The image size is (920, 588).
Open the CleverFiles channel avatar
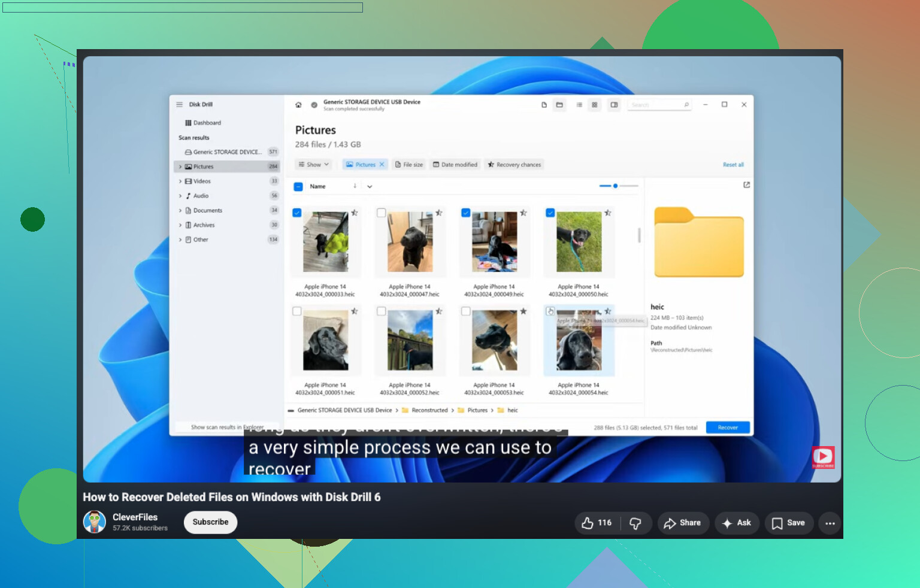(95, 522)
